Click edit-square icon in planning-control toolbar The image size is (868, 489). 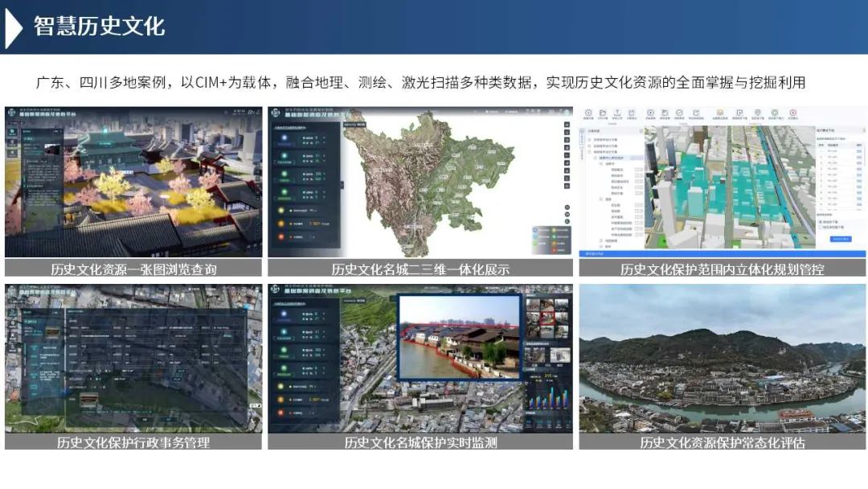[x=696, y=113]
